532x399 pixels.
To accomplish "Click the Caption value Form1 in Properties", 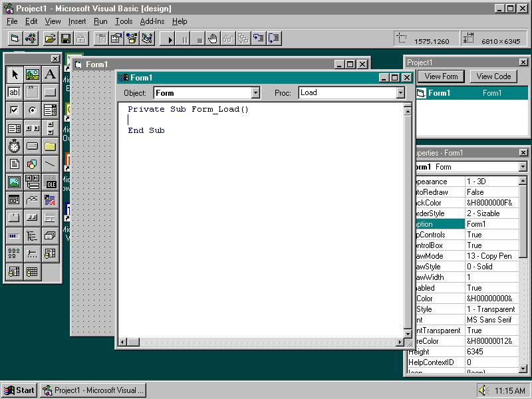I will (491, 224).
